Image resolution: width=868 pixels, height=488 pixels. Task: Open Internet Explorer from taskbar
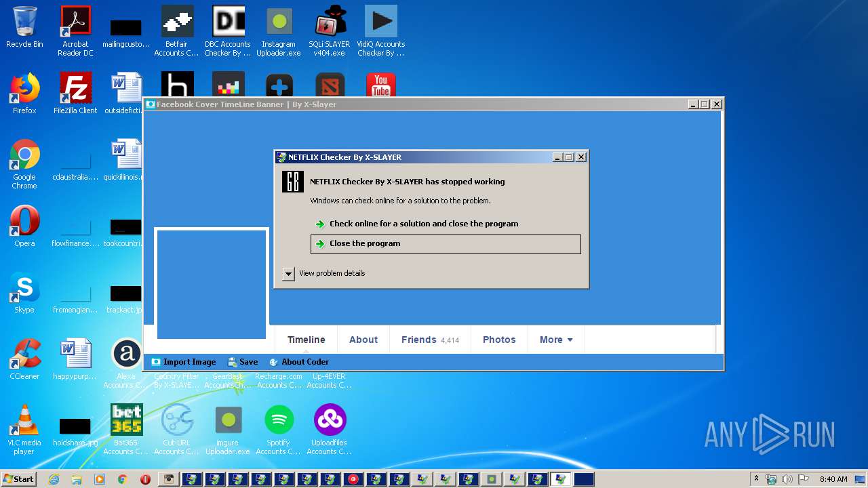coord(54,479)
